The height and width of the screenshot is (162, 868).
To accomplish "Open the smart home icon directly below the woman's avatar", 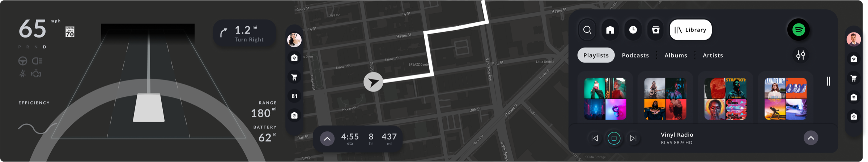I will pyautogui.click(x=294, y=58).
